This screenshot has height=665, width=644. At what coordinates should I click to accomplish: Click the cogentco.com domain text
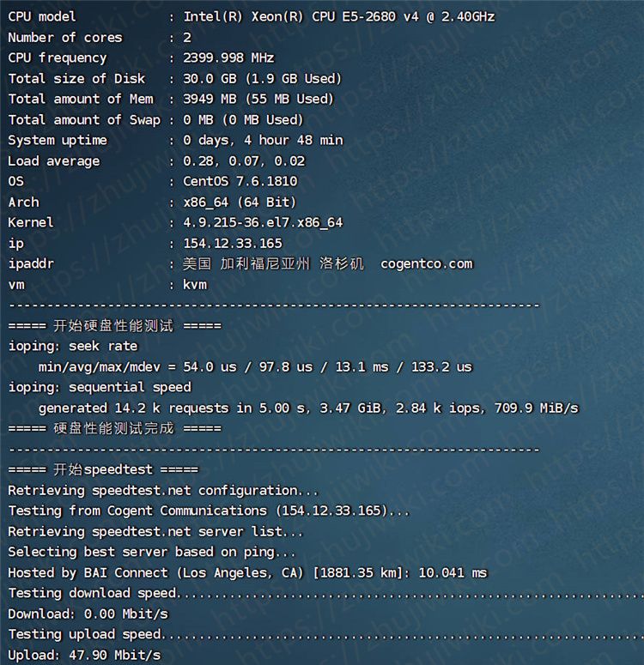pyautogui.click(x=426, y=263)
